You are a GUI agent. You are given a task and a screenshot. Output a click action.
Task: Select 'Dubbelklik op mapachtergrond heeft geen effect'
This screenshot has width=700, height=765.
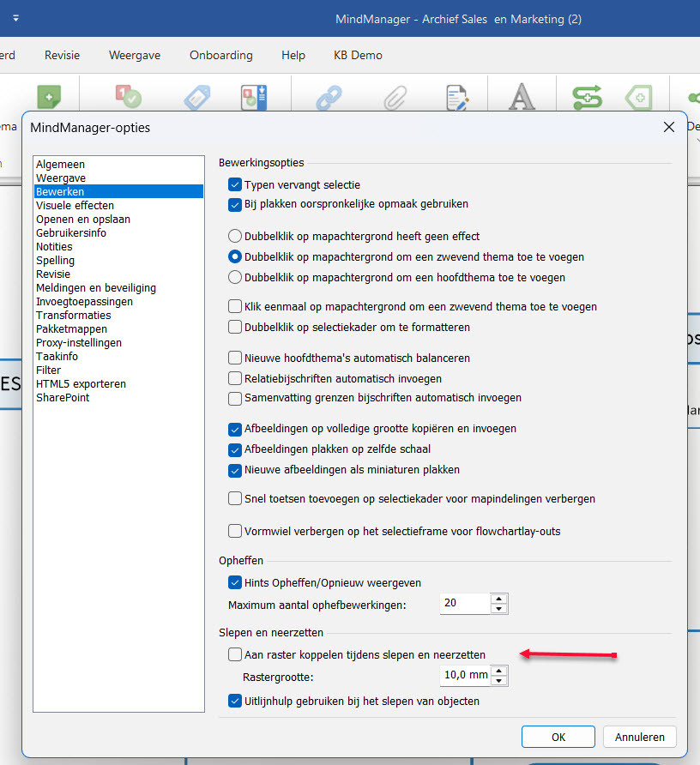pyautogui.click(x=235, y=236)
